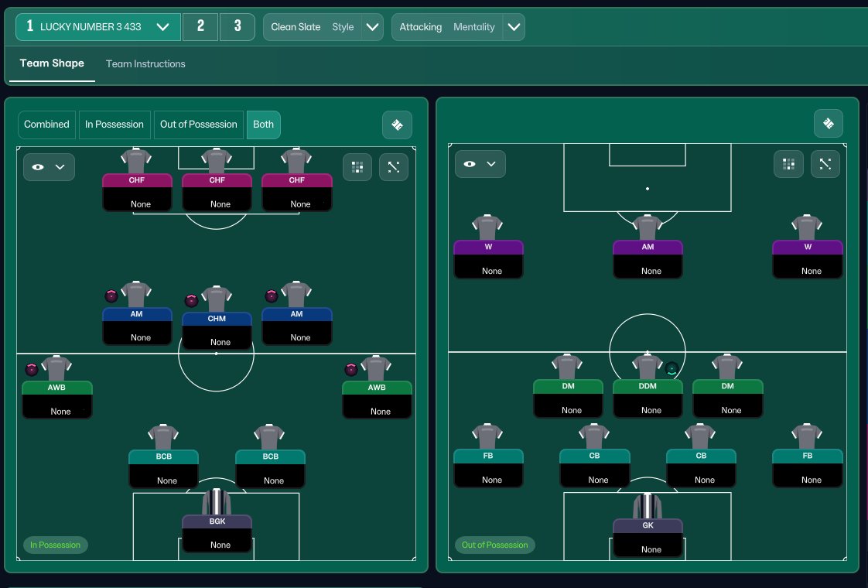Select the Out of Possession view option
The width and height of the screenshot is (868, 588).
(x=198, y=124)
